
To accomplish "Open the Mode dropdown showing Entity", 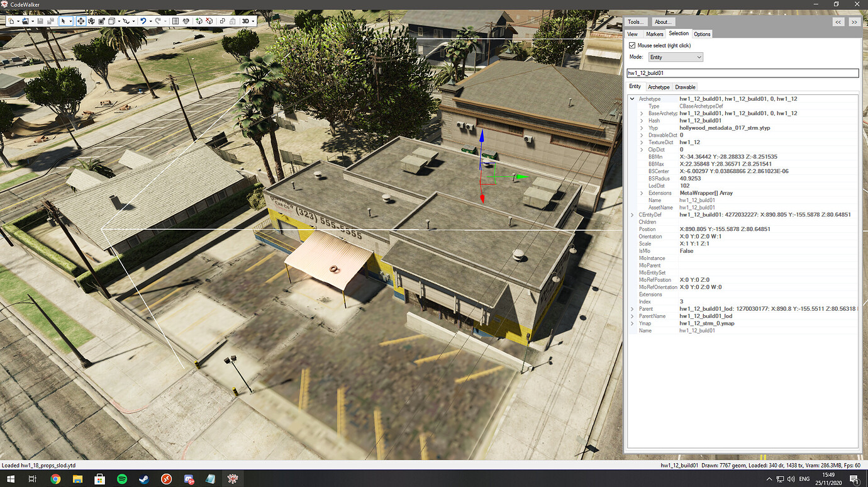I will 675,57.
